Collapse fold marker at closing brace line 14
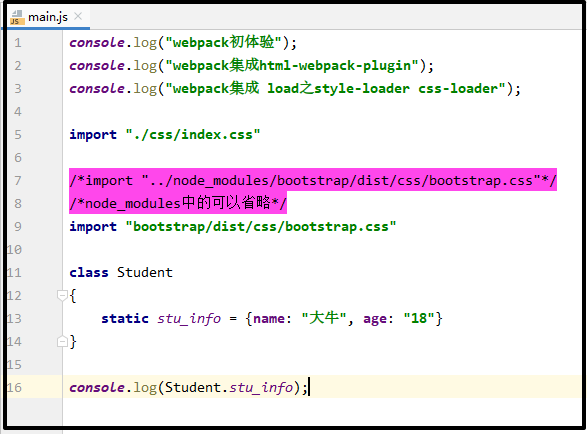This screenshot has height=434, width=587. [x=62, y=341]
